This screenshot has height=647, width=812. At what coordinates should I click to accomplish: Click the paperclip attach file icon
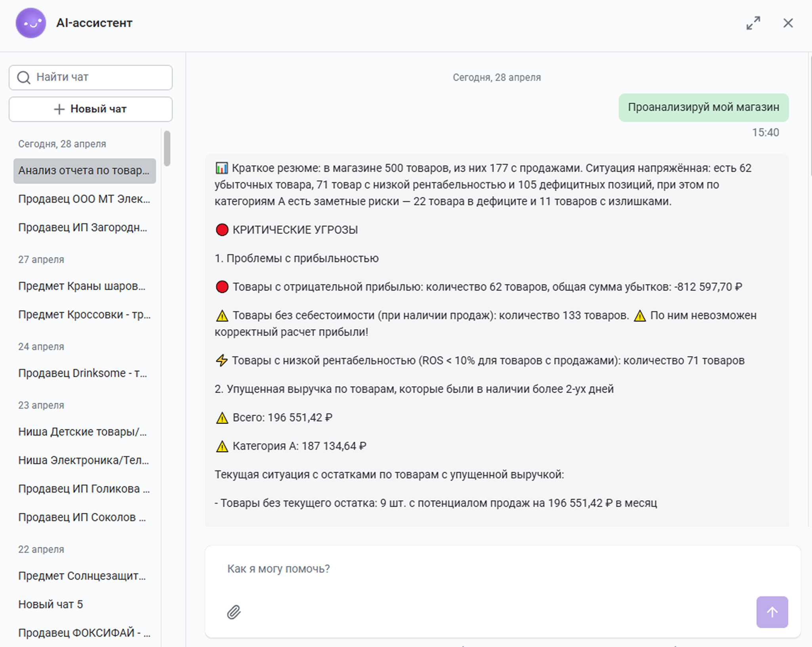[234, 612]
